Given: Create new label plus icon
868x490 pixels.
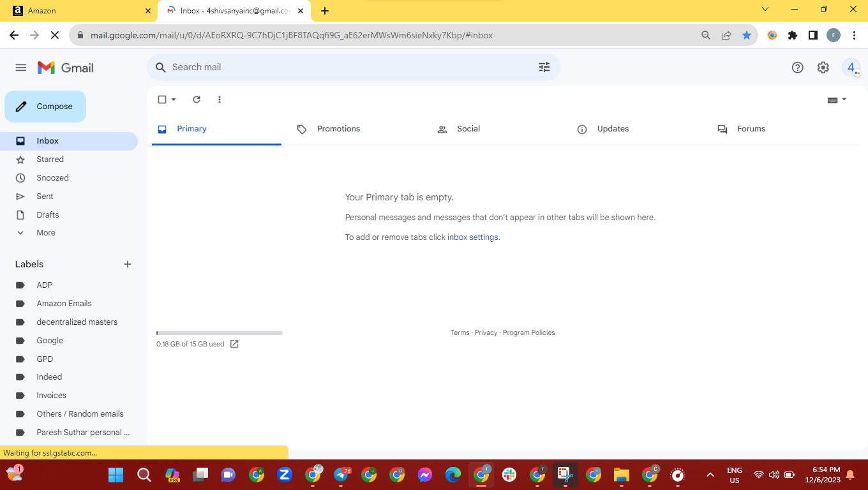Looking at the screenshot, I should tap(128, 264).
